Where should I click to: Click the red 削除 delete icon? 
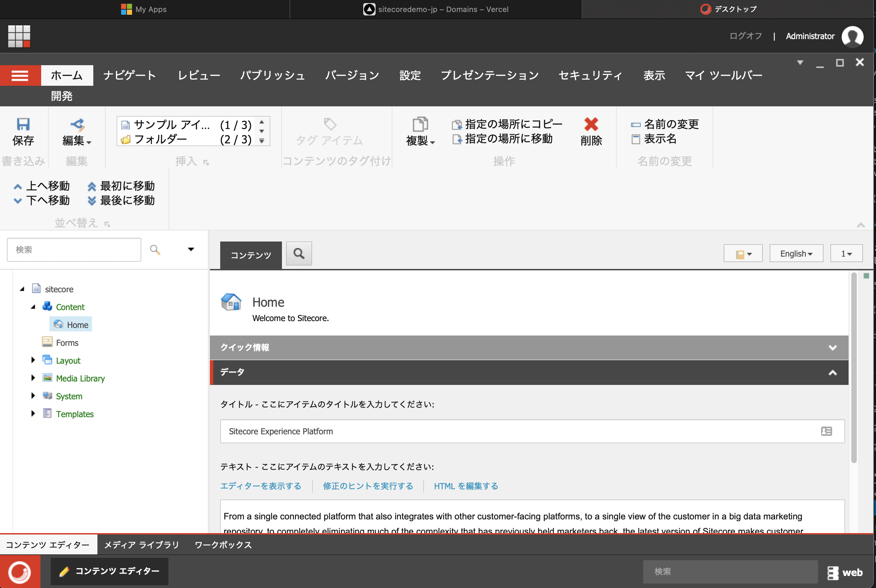(x=591, y=124)
